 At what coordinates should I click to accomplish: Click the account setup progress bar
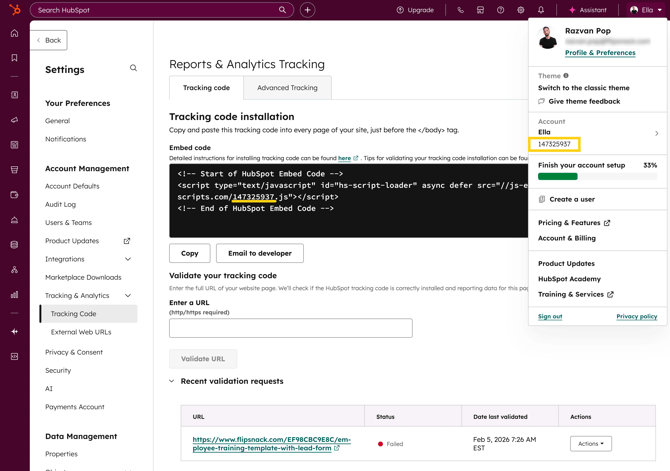click(597, 177)
